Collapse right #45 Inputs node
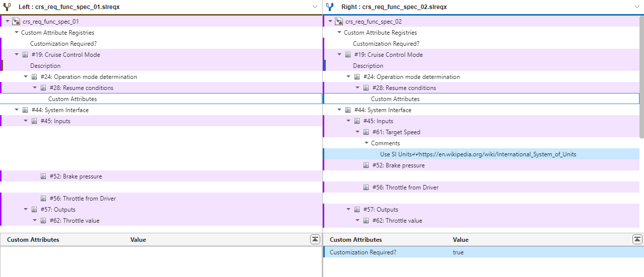 (348, 121)
